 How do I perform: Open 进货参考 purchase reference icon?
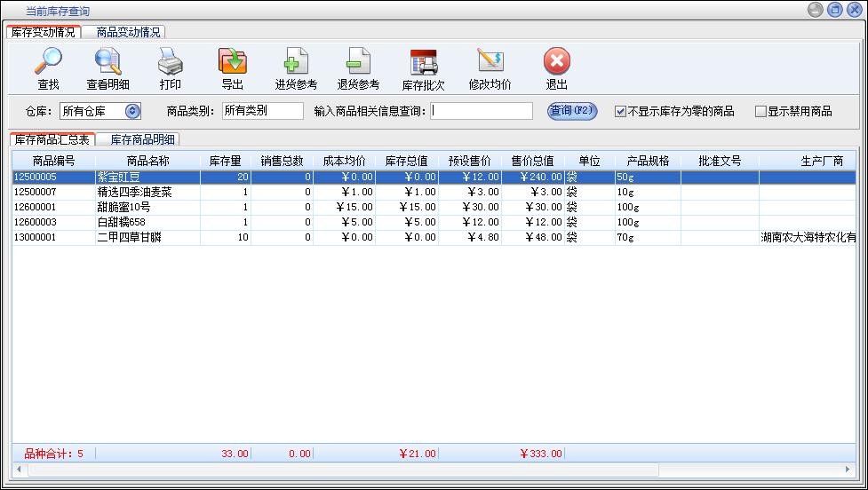pos(295,62)
